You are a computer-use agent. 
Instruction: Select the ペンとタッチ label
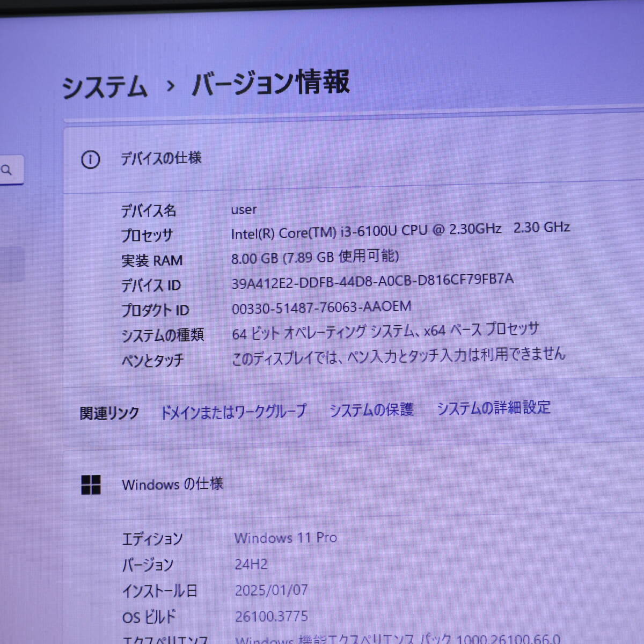pos(153,360)
